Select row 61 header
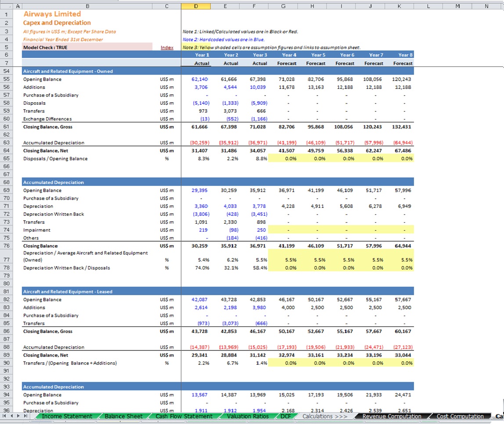Image resolution: width=504 pixels, height=425 pixels. pos(7,127)
